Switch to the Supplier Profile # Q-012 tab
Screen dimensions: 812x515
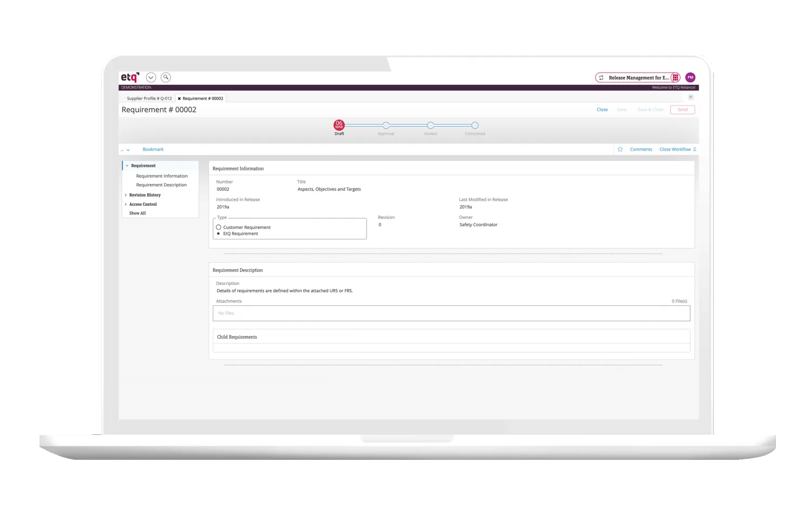click(149, 99)
